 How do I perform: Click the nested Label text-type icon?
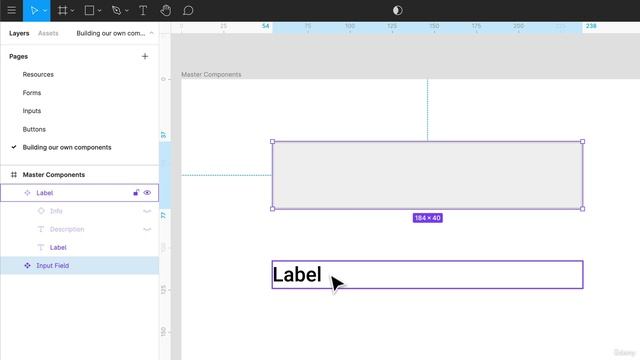(x=41, y=247)
